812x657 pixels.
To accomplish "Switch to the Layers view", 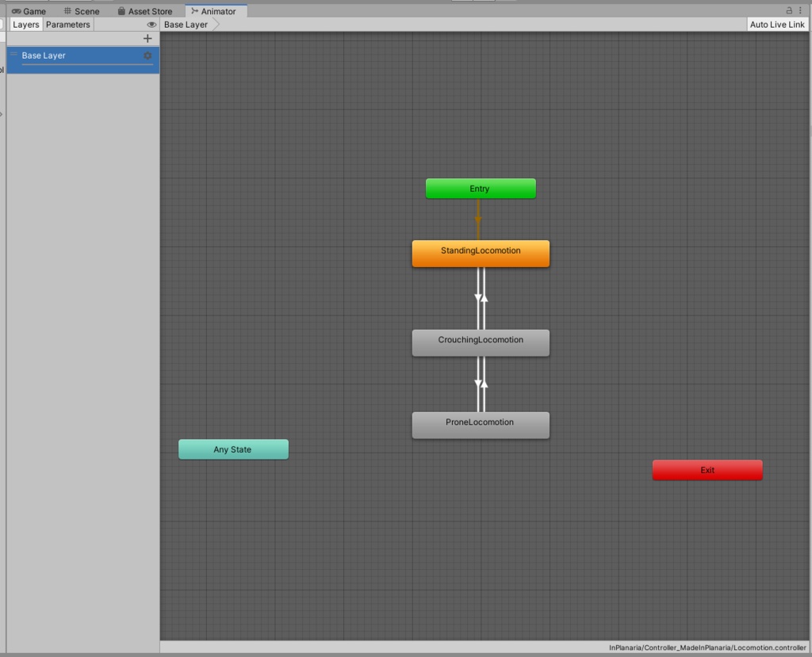I will click(25, 25).
